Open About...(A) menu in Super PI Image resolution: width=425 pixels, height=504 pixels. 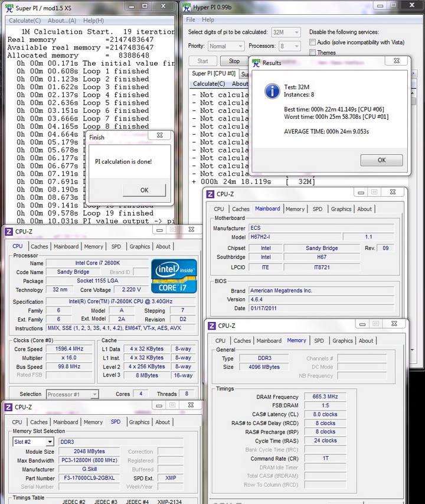pos(62,21)
